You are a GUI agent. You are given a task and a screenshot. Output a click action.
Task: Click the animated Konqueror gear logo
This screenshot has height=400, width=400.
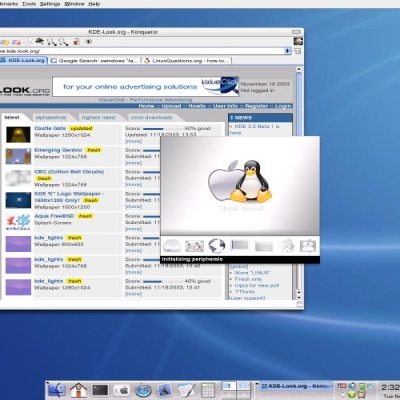pyautogui.click(x=298, y=41)
